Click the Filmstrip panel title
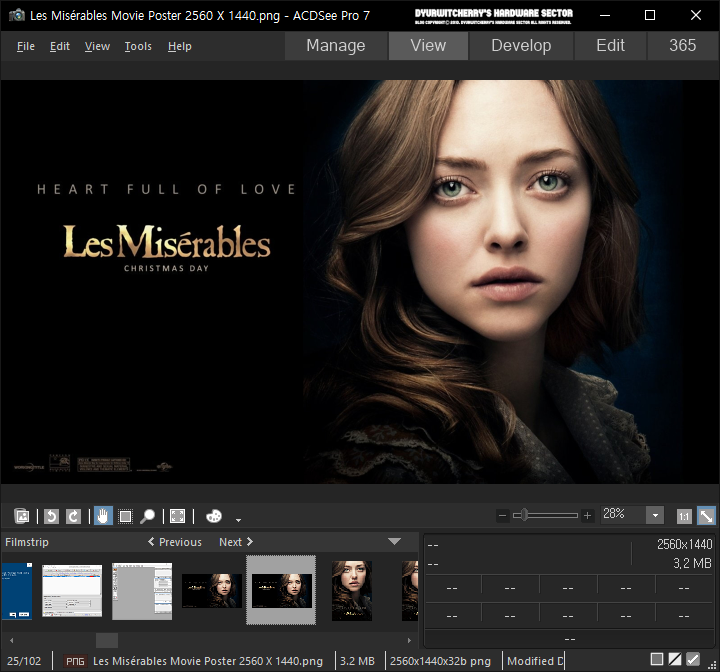Viewport: 720px width, 672px height. 27,542
